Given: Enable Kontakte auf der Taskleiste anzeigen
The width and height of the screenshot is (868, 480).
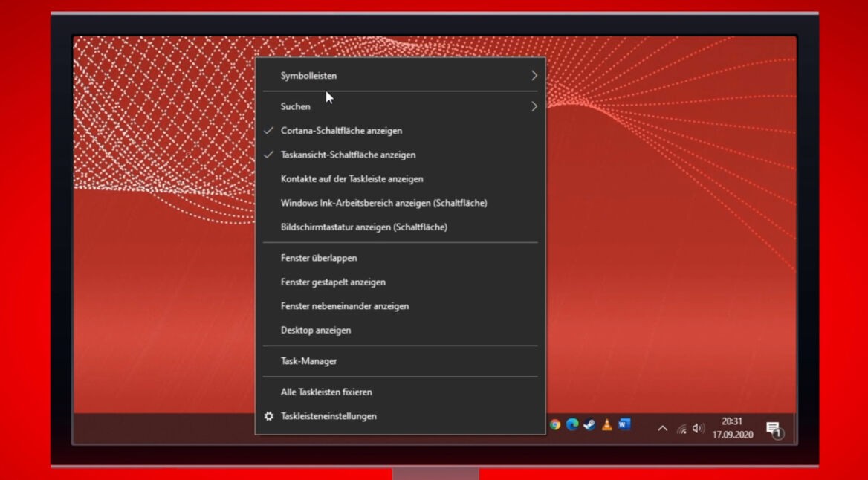Looking at the screenshot, I should (x=352, y=178).
